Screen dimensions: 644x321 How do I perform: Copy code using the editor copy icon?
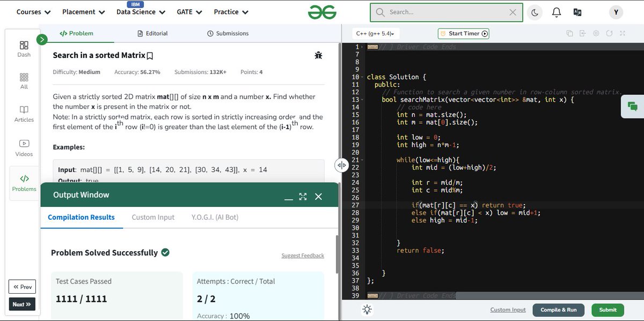pos(569,34)
